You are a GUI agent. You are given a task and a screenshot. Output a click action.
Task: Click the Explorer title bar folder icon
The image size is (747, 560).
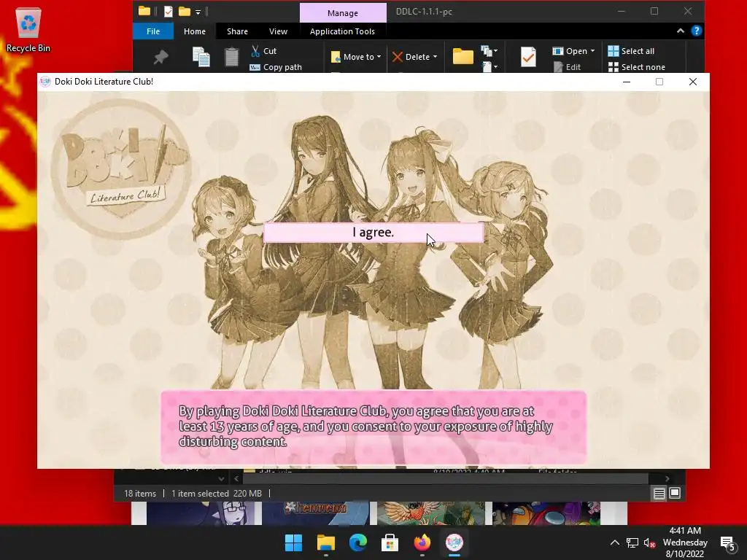[144, 11]
